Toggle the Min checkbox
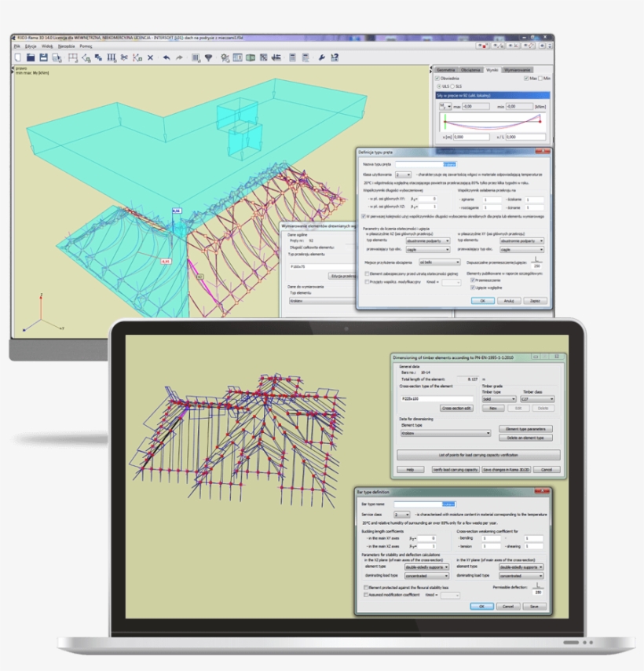 [540, 79]
